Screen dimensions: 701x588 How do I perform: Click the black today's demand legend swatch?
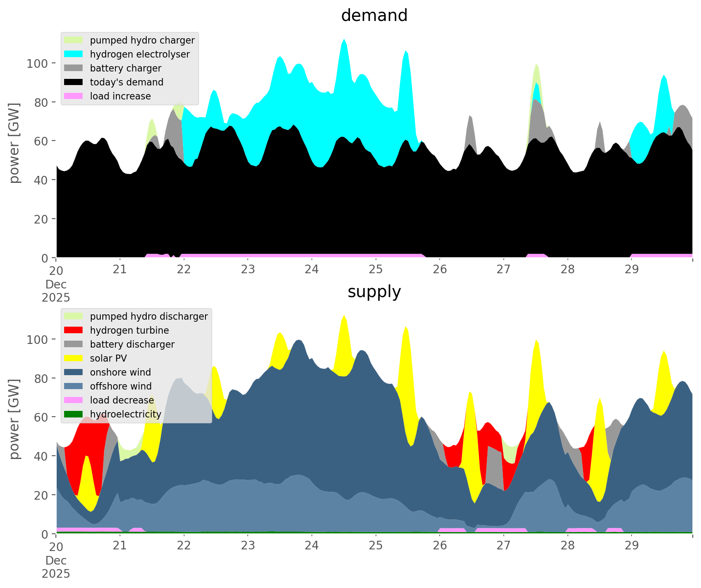pos(74,82)
